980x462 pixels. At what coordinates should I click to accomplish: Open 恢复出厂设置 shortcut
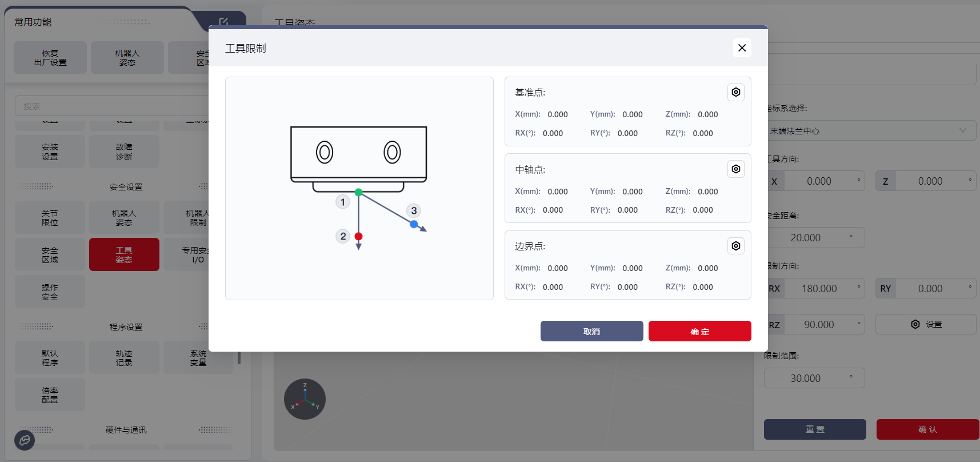click(50, 58)
